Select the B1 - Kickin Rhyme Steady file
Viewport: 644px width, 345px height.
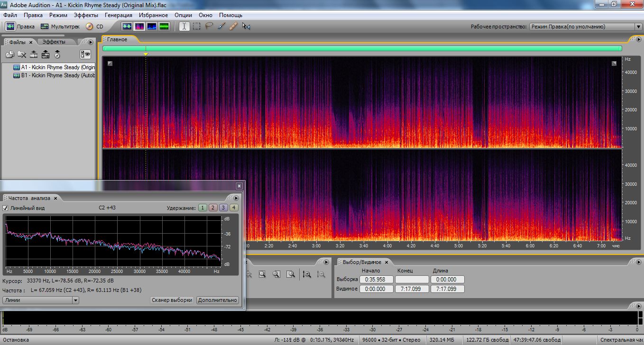pos(54,75)
